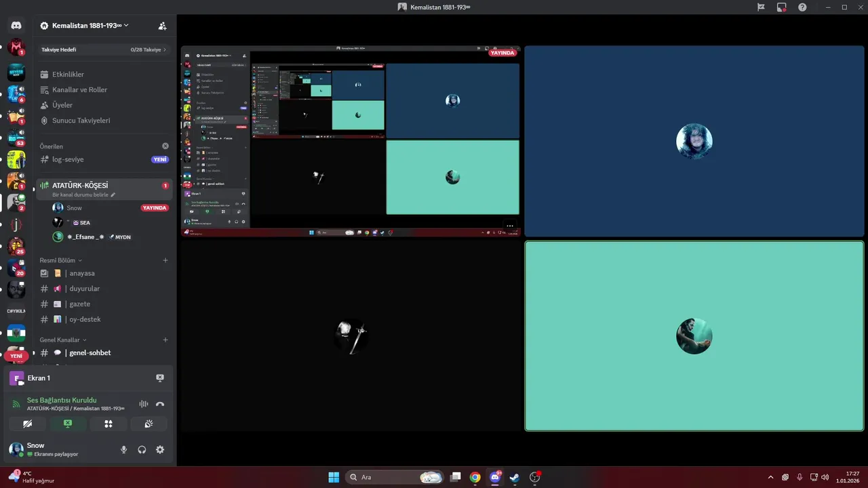Open the duyurular channel
The width and height of the screenshot is (868, 488).
104,289
